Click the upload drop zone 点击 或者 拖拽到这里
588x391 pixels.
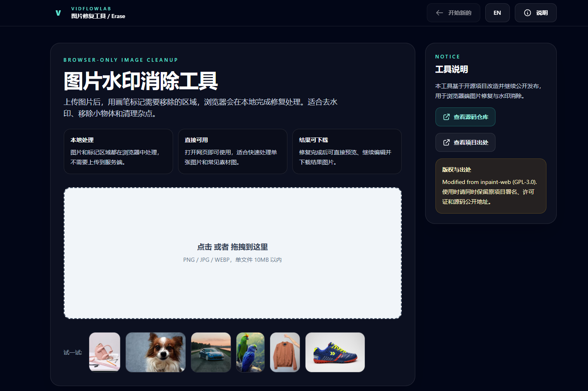pyautogui.click(x=233, y=253)
